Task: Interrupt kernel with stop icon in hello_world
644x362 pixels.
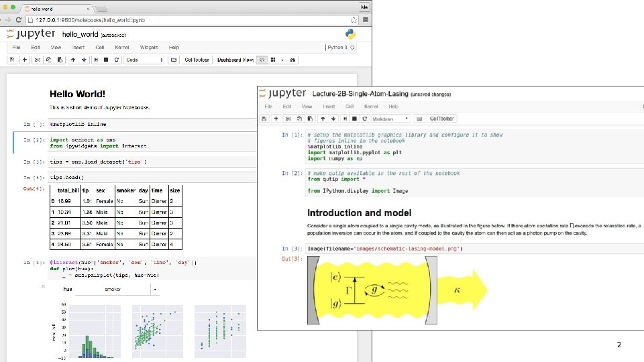Action: (x=106, y=60)
